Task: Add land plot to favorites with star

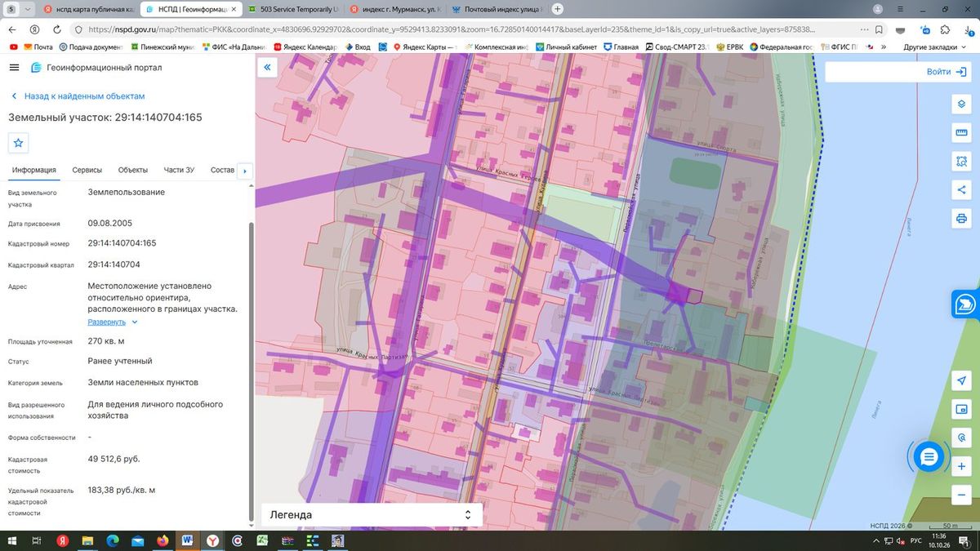Action: [19, 143]
